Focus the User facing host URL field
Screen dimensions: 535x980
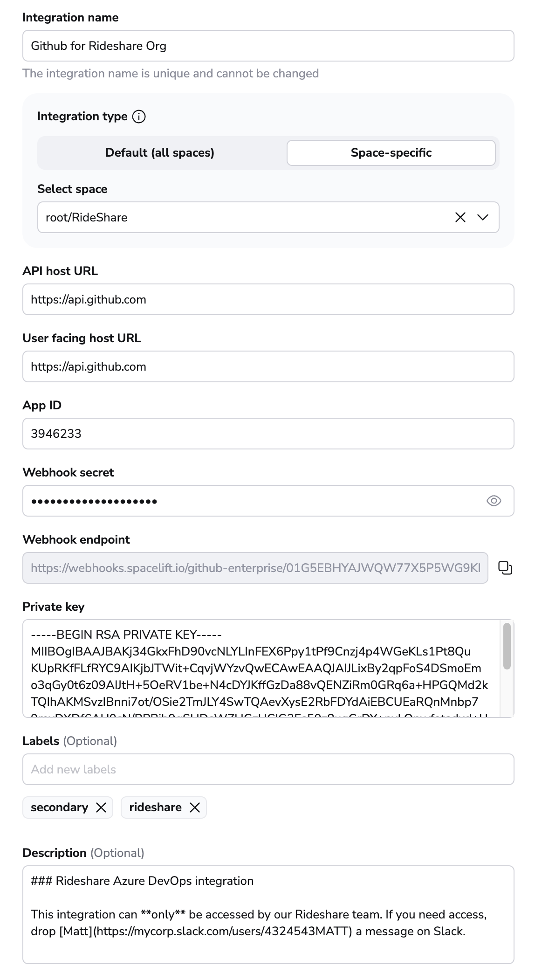268,366
